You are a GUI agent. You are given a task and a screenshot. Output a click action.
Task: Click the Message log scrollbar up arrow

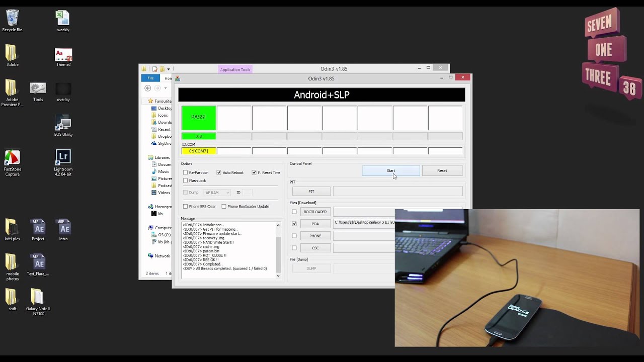point(278,225)
